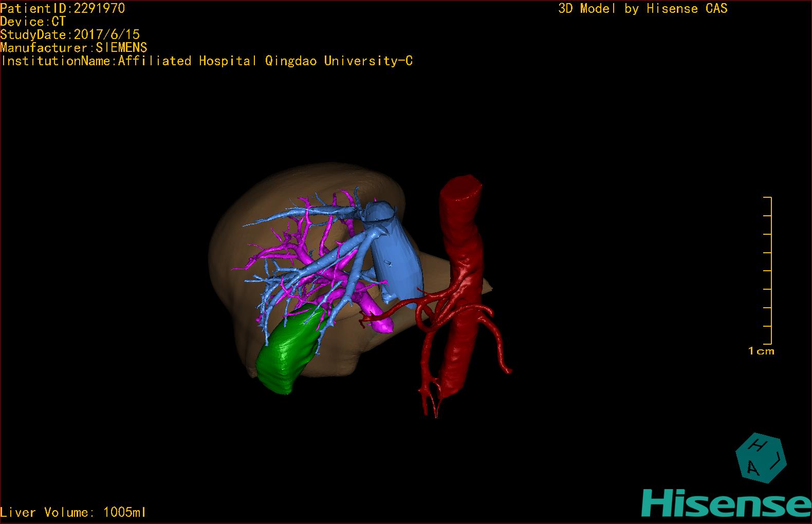812x524 pixels.
Task: Click the vertical scale ruler
Action: pyautogui.click(x=769, y=270)
